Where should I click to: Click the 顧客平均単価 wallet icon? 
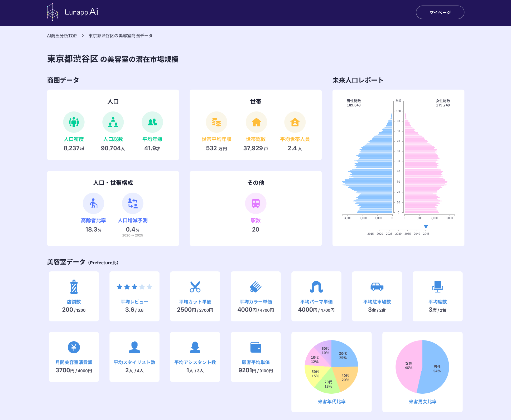255,347
